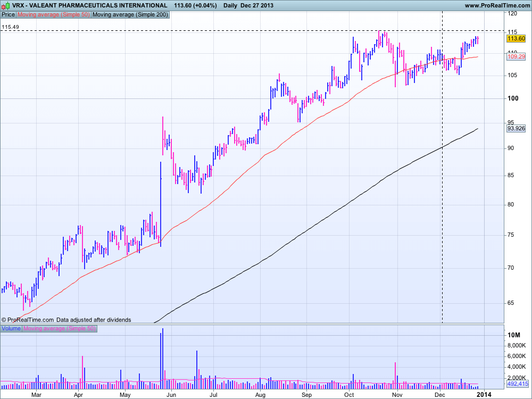Click the 95 price axis label
532x399 pixels.
click(510, 122)
